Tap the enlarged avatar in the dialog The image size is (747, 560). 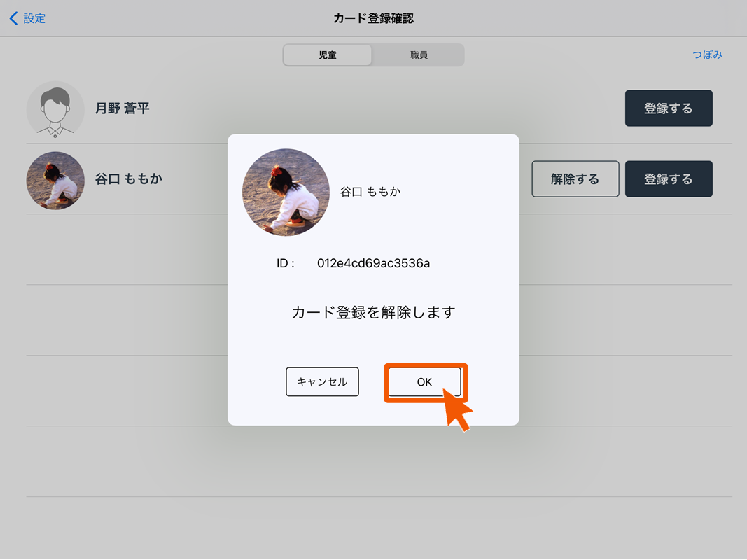point(286,192)
